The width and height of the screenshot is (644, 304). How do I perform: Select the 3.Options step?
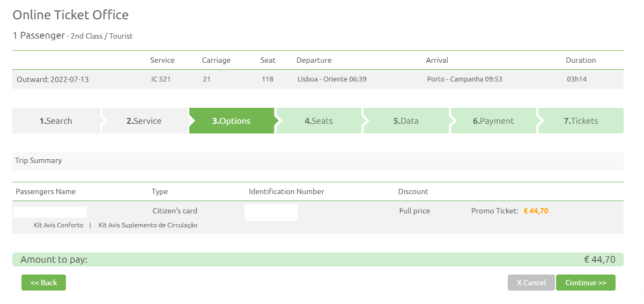(x=232, y=121)
